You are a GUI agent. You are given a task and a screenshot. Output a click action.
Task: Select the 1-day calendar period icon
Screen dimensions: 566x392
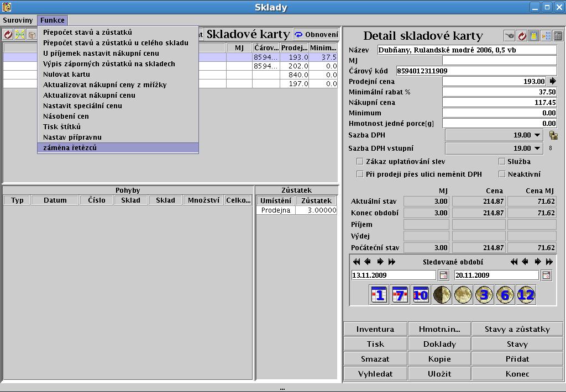click(x=379, y=295)
